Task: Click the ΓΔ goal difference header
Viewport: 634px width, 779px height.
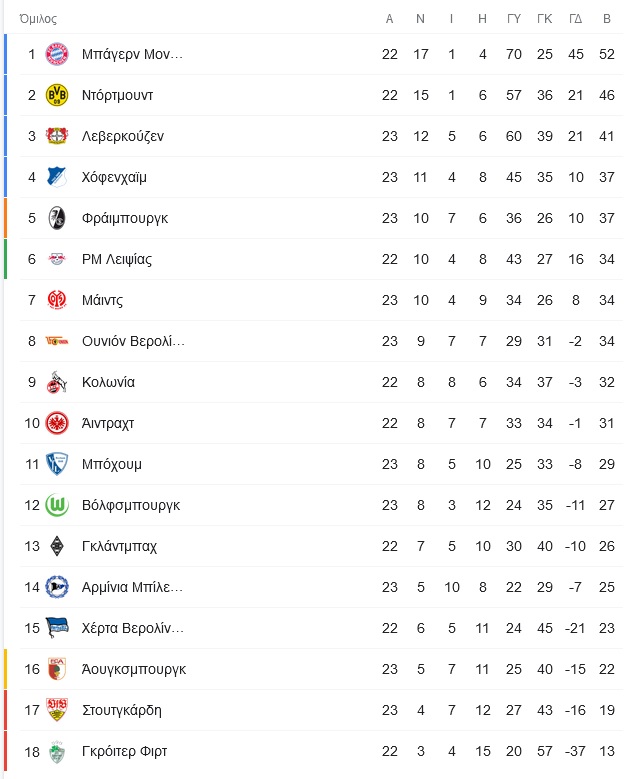Action: pyautogui.click(x=575, y=19)
